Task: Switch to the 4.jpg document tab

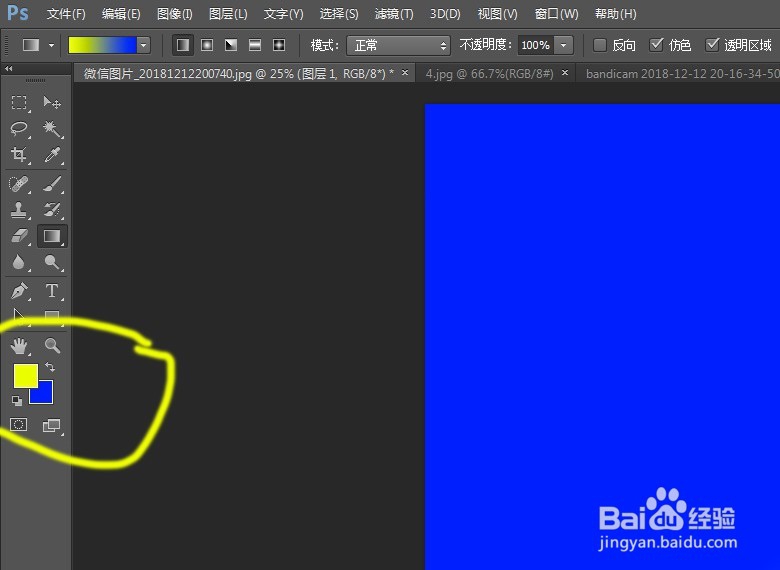Action: 489,74
